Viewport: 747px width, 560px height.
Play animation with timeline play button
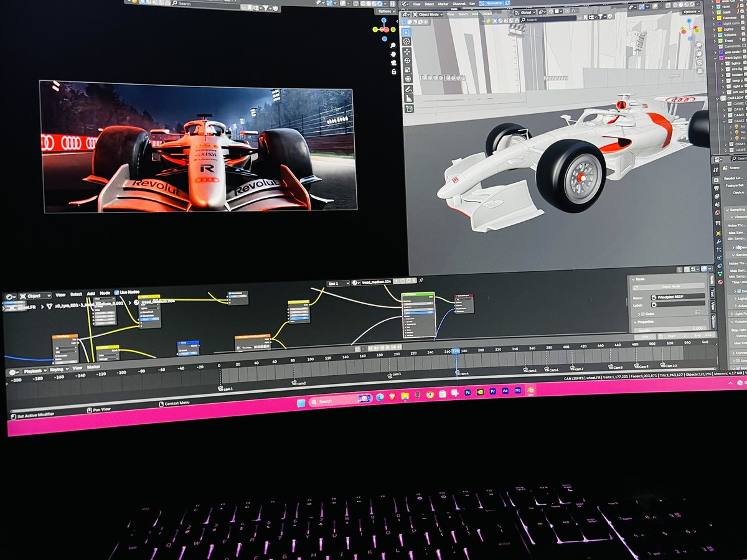388,347
